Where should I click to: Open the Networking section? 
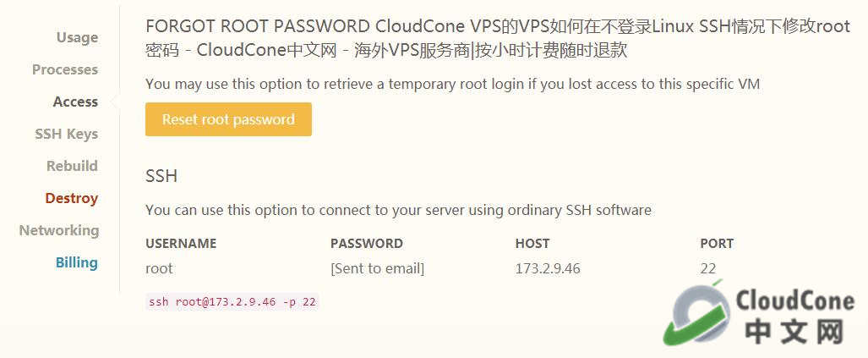click(59, 230)
